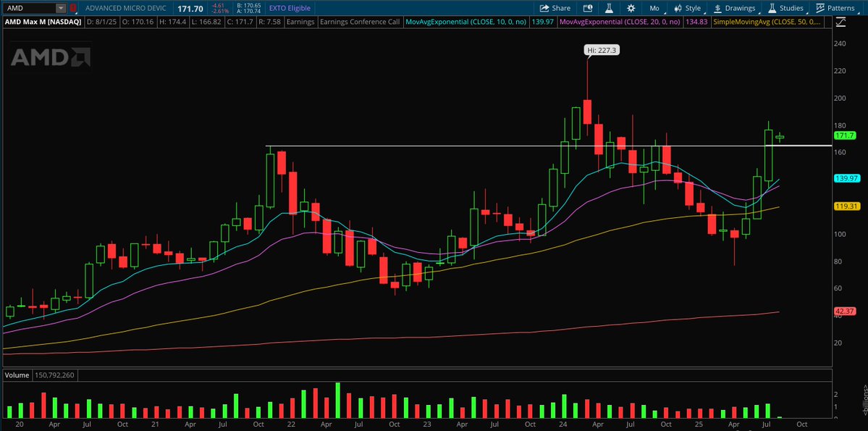The height and width of the screenshot is (431, 868).
Task: Click the Earnings Conference Call label
Action: pos(360,22)
